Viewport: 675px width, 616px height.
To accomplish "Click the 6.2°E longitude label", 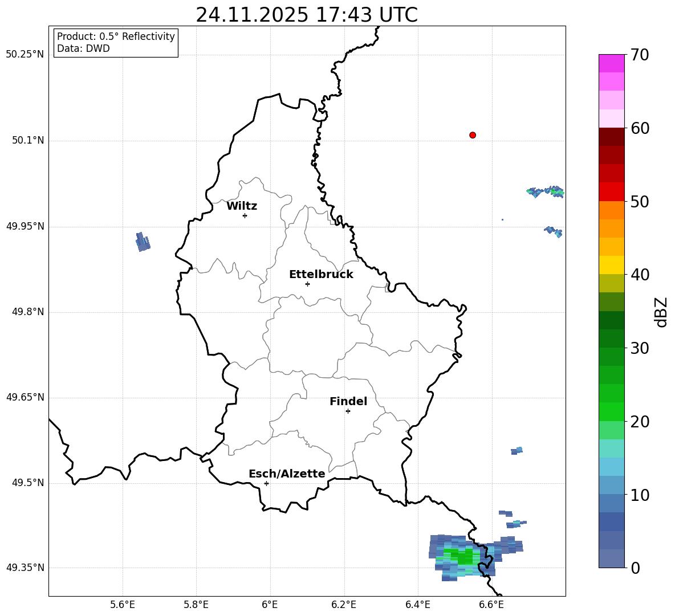I will 344,605.
